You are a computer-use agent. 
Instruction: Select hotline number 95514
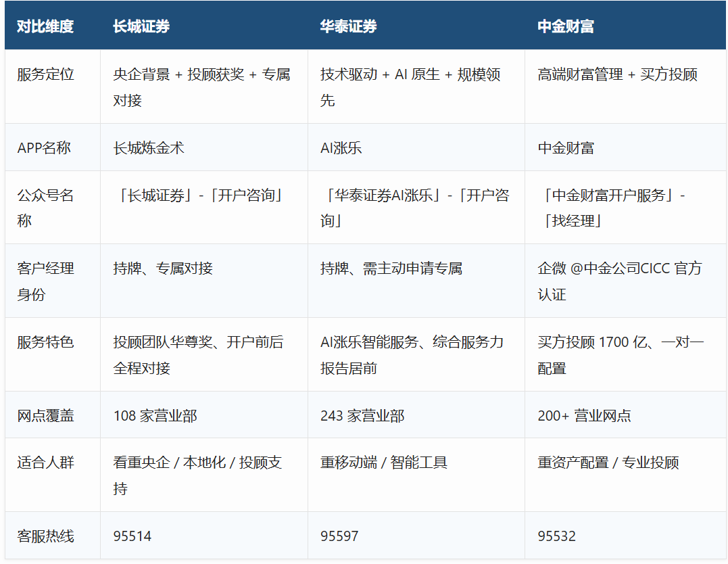pyautogui.click(x=132, y=536)
